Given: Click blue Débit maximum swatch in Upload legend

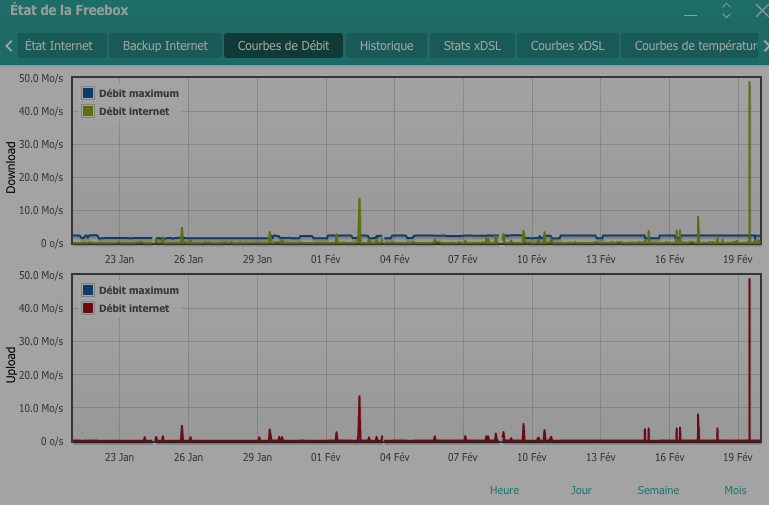Looking at the screenshot, I should click(88, 290).
